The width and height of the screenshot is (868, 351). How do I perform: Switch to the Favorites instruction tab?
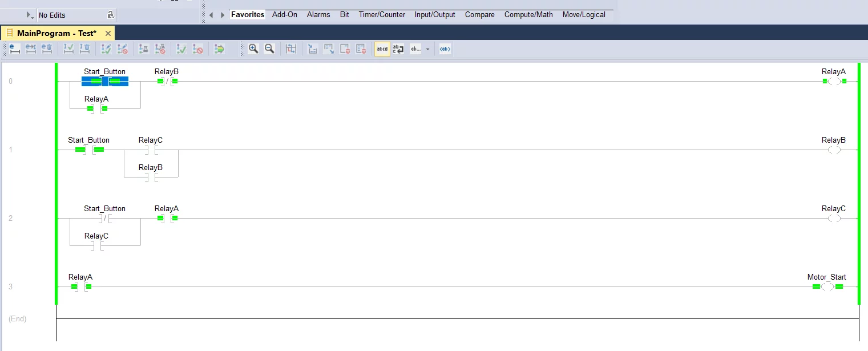tap(248, 15)
